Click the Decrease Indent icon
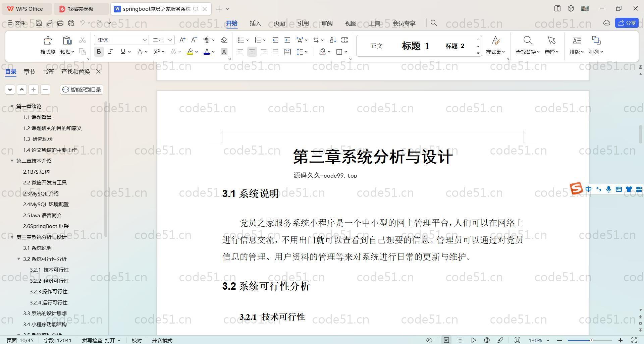 [275, 40]
